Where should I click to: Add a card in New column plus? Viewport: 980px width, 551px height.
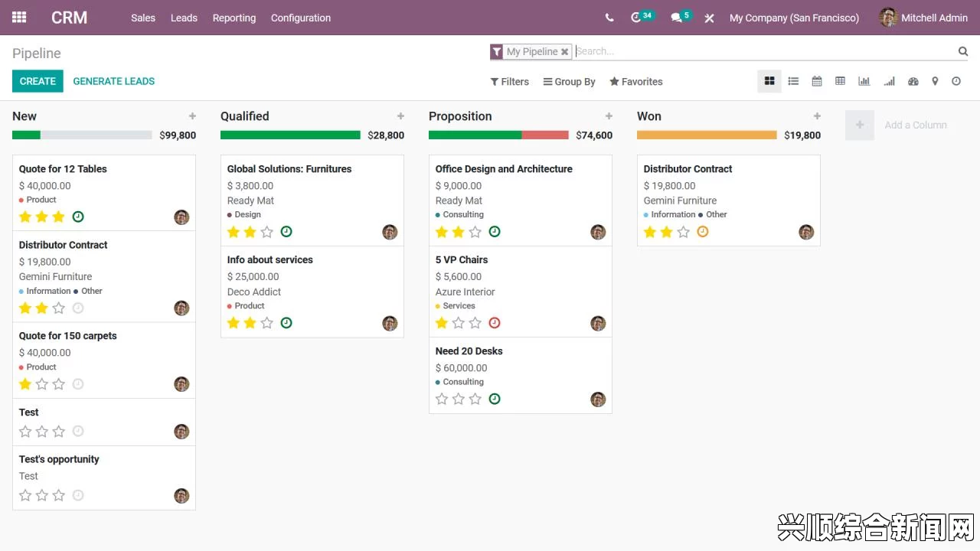coord(192,116)
